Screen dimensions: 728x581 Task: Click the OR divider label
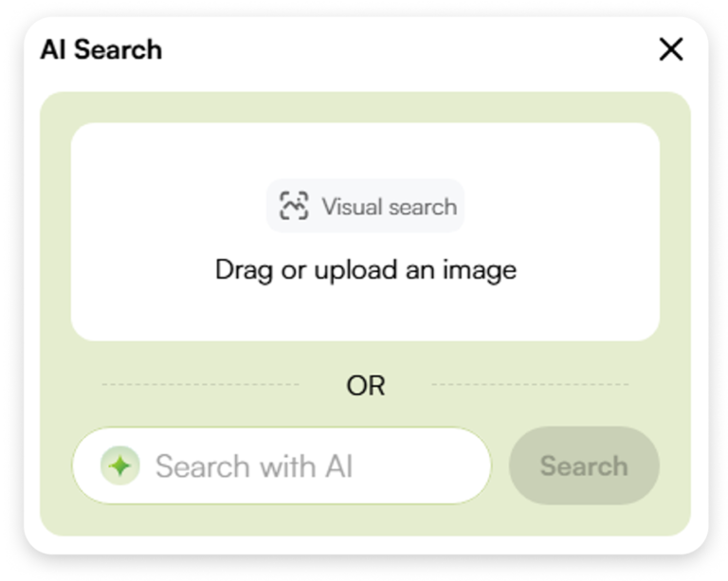[365, 386]
